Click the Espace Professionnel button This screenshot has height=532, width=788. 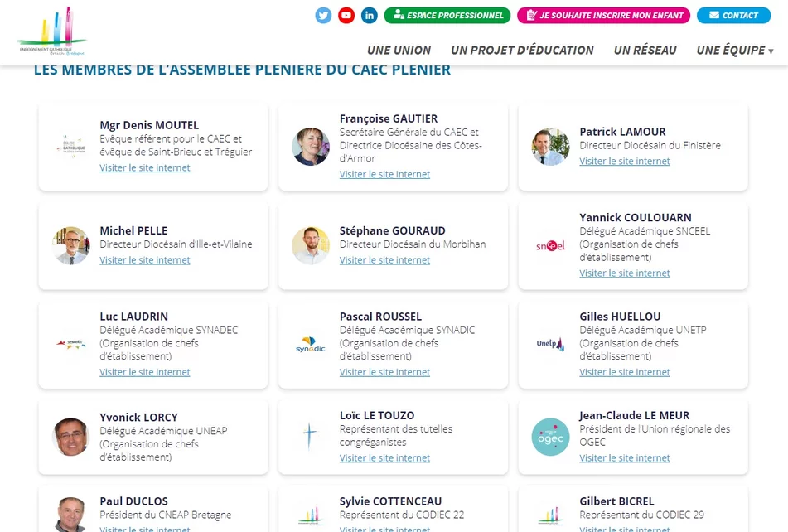coord(447,15)
